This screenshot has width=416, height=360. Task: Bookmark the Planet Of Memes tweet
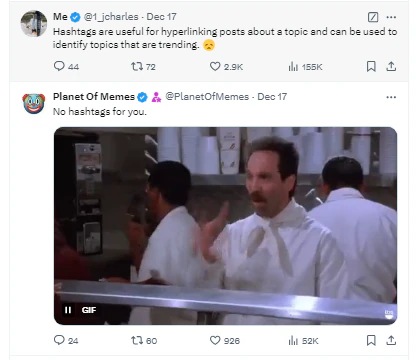pos(371,340)
